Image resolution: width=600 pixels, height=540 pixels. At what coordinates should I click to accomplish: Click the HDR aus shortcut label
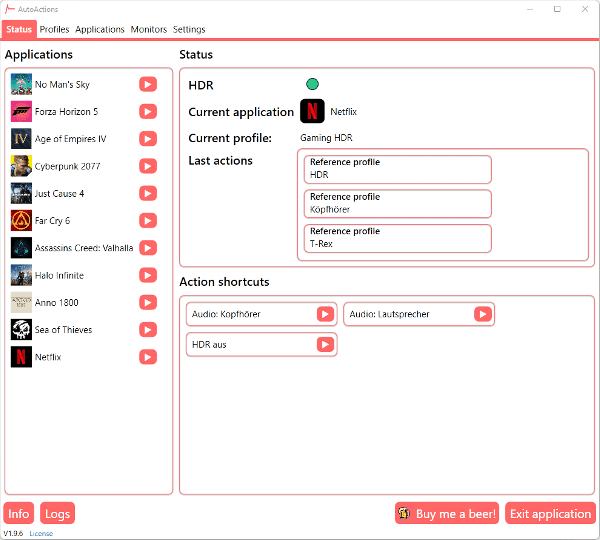(209, 345)
